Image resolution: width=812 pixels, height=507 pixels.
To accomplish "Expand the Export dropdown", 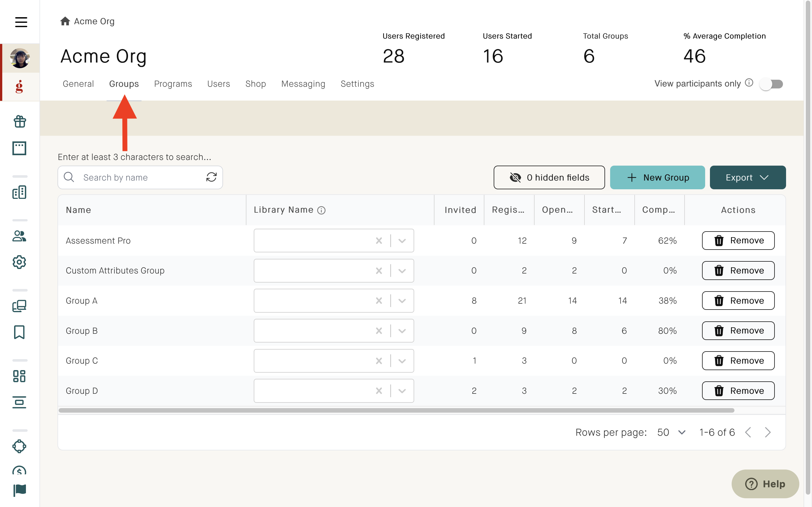I will 748,177.
